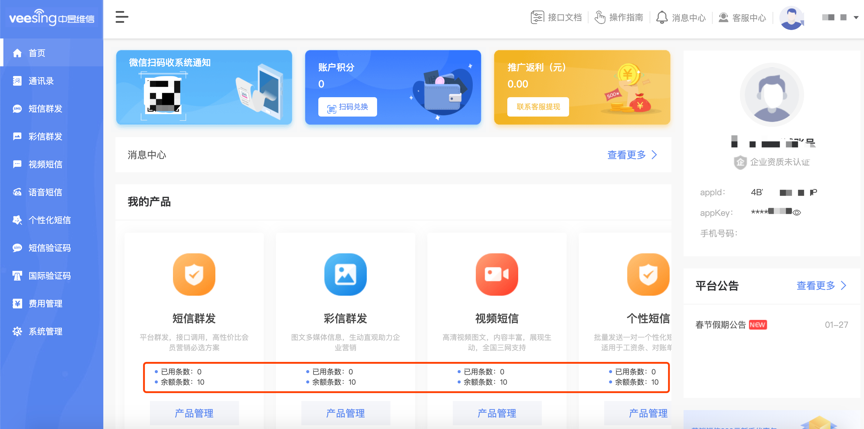
Task: Click the 彩信群发 product card title
Action: 345,318
